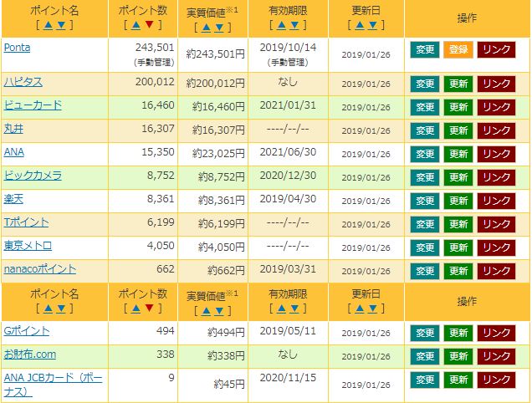Open the ビックカメラ link
Viewport: 532px width, 403px height.
(x=33, y=176)
